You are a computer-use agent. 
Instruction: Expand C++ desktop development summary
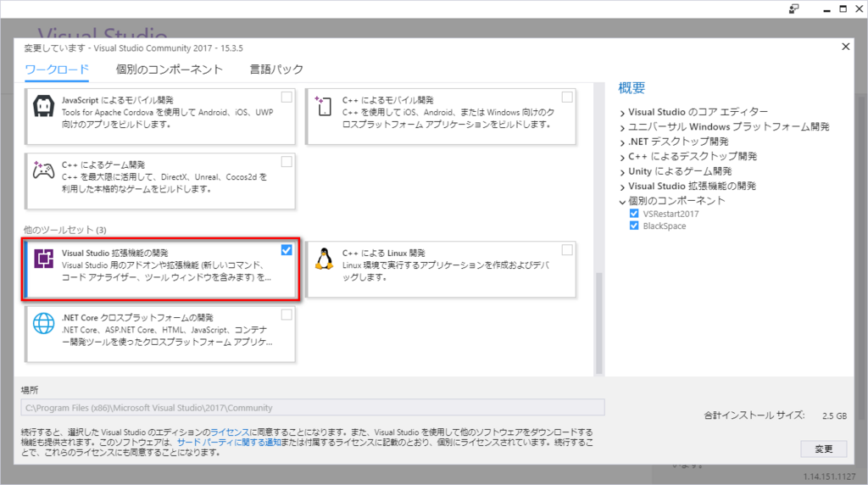[622, 157]
